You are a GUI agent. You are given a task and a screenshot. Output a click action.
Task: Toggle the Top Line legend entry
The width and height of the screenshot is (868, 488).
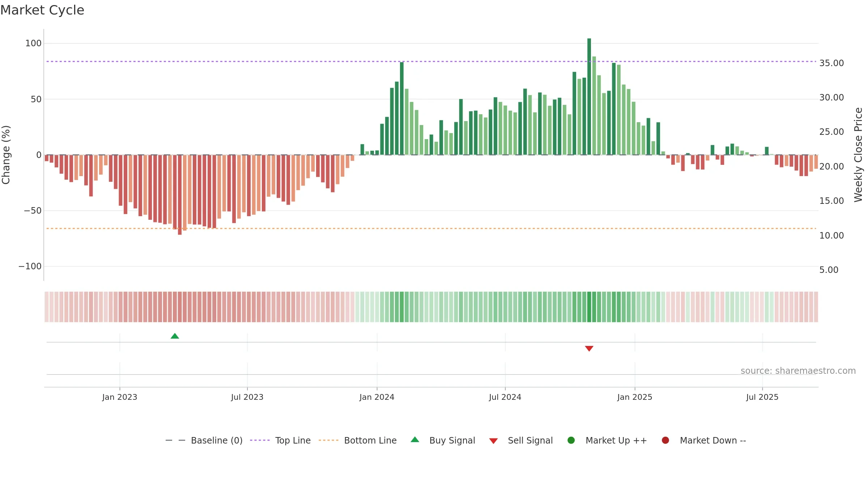[x=280, y=440]
